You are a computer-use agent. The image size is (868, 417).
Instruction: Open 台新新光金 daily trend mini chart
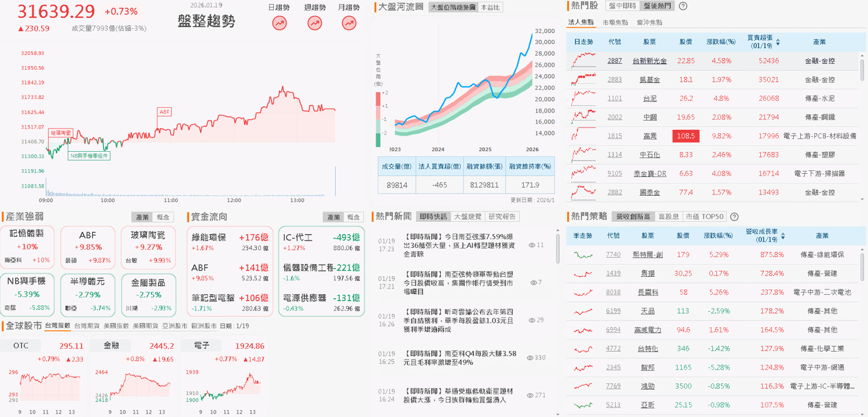pos(583,60)
